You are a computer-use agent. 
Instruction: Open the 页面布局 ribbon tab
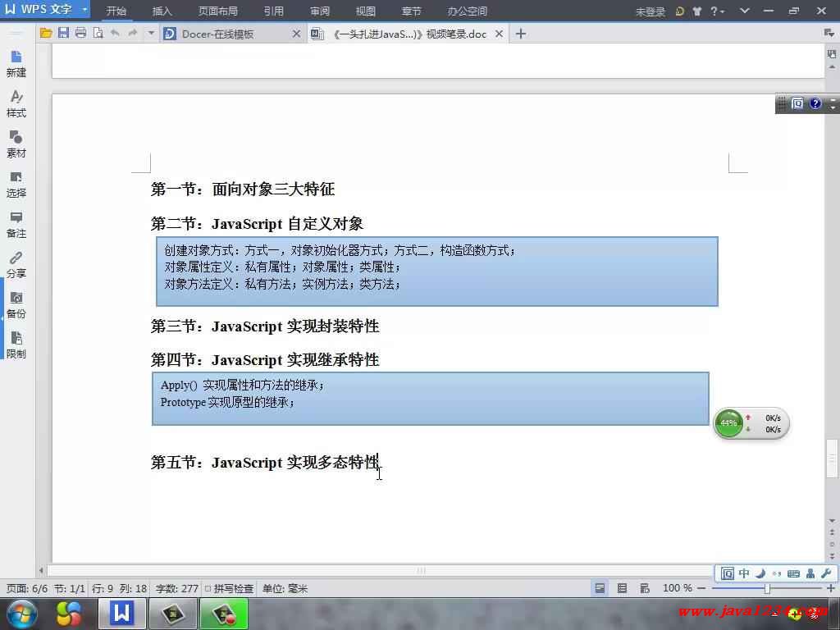tap(217, 11)
